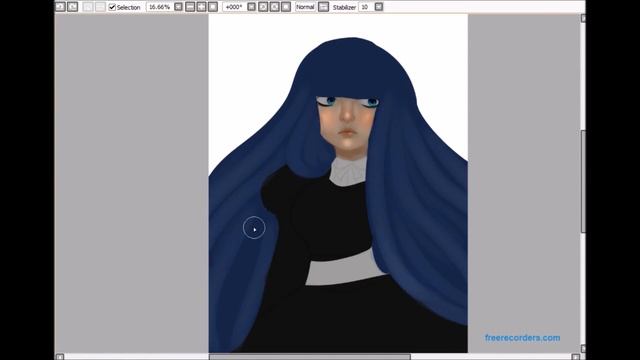Click the Normal view mode field
This screenshot has height=360, width=640.
pos(305,7)
